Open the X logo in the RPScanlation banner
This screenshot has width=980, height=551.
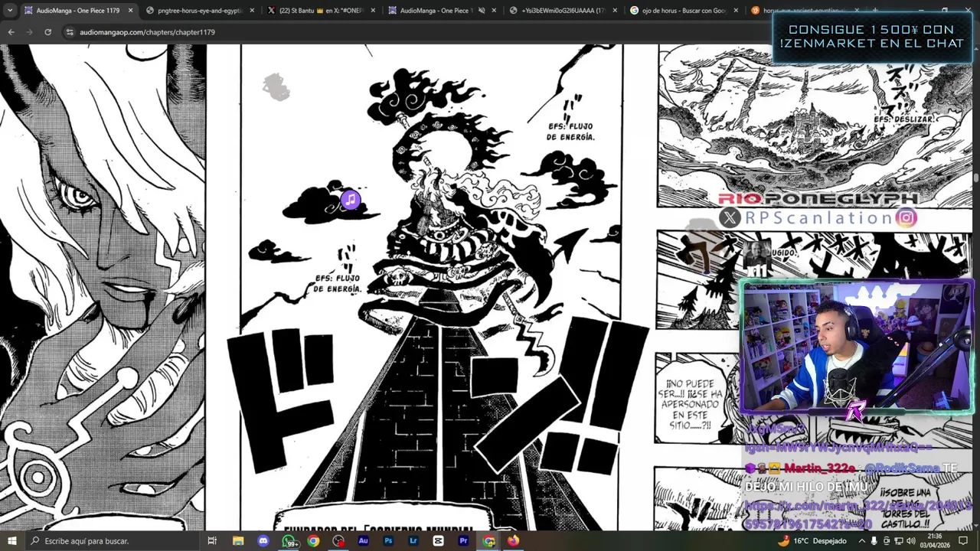click(730, 218)
